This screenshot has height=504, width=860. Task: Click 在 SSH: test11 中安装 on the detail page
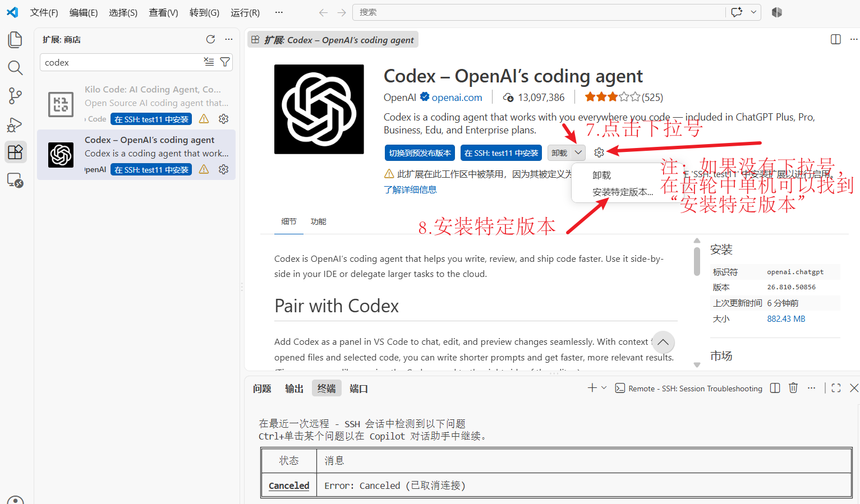click(502, 153)
